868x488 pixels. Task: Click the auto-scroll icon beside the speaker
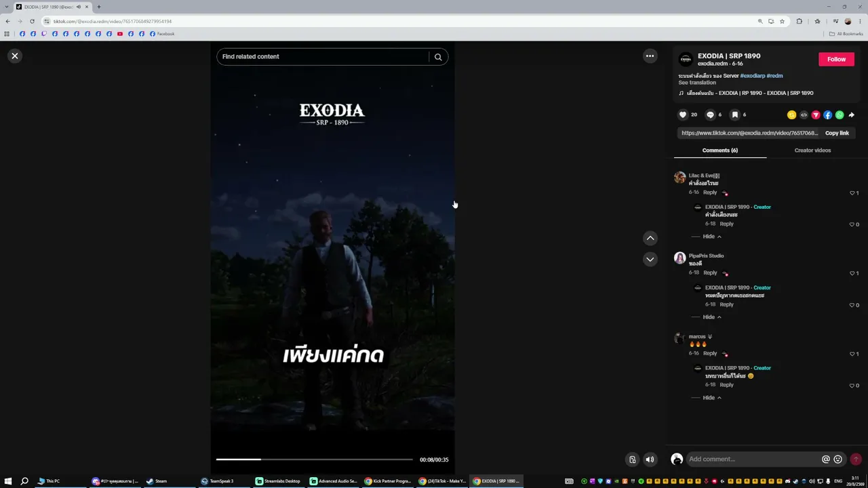point(632,460)
